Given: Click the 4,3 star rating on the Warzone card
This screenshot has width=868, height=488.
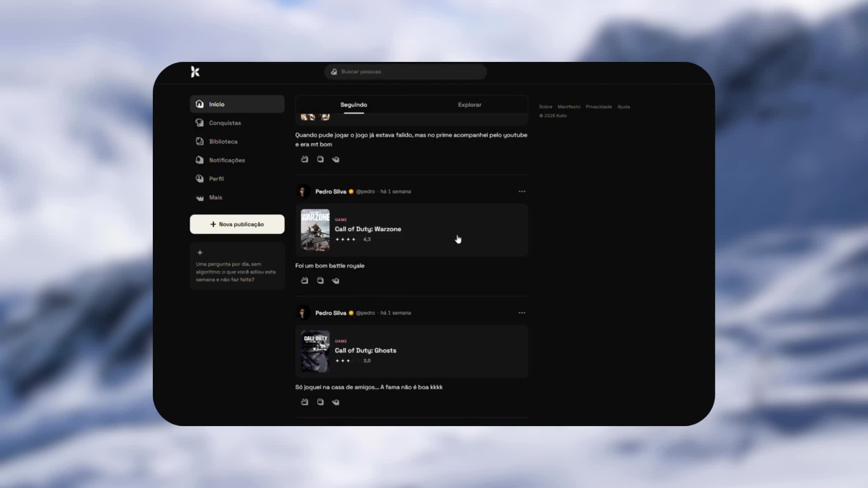Looking at the screenshot, I should [x=353, y=239].
